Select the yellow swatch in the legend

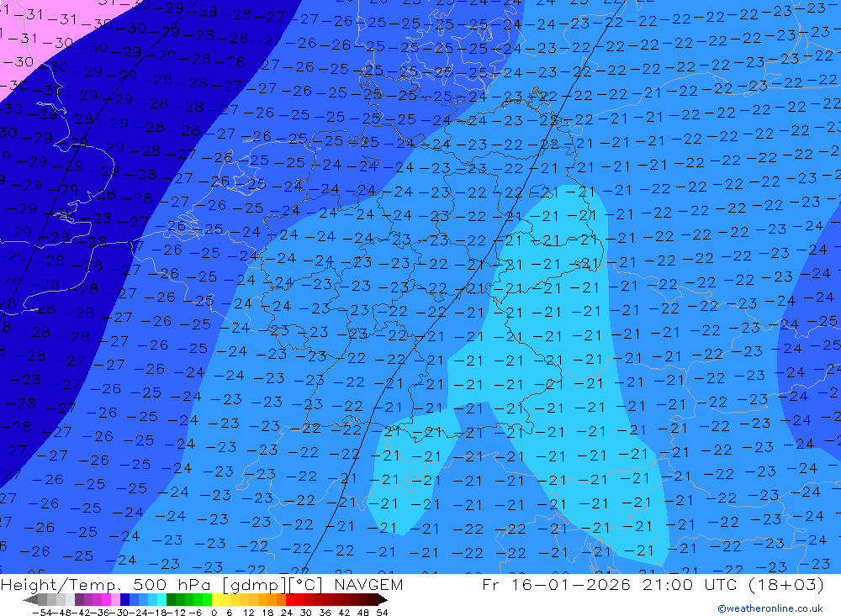coord(217,599)
